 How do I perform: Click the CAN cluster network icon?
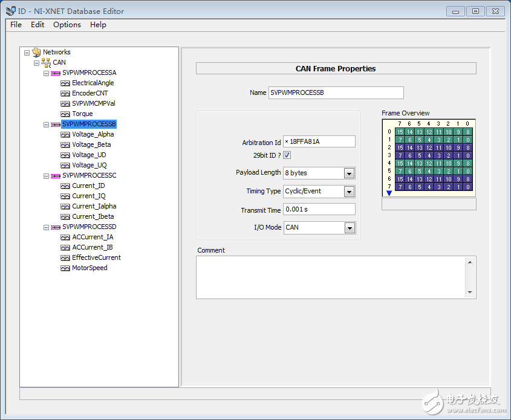pos(46,62)
